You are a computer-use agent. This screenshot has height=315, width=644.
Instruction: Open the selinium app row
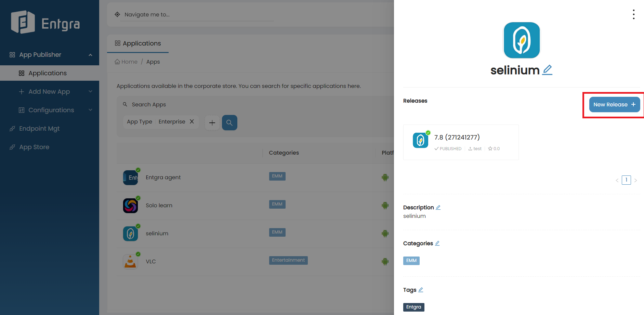pyautogui.click(x=255, y=234)
